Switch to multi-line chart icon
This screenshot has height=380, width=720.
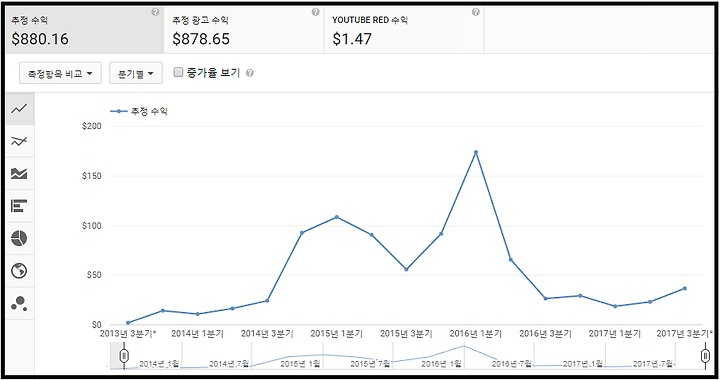click(19, 141)
